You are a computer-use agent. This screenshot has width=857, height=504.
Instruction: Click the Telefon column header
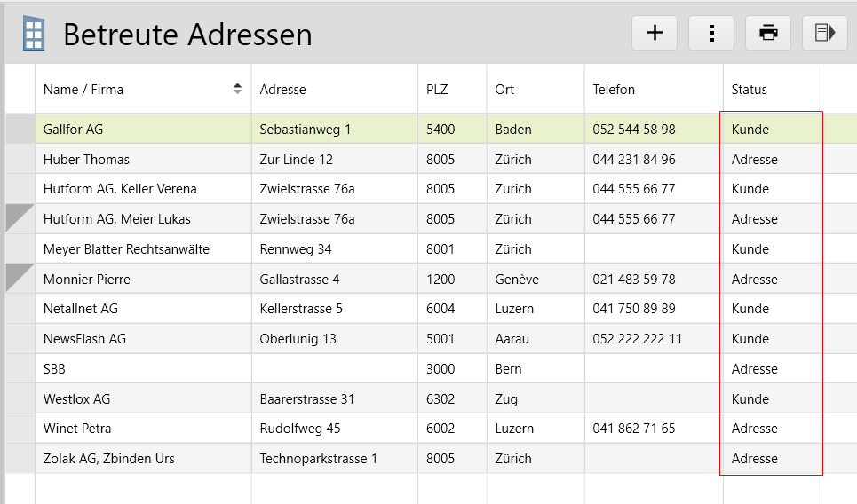coord(614,90)
